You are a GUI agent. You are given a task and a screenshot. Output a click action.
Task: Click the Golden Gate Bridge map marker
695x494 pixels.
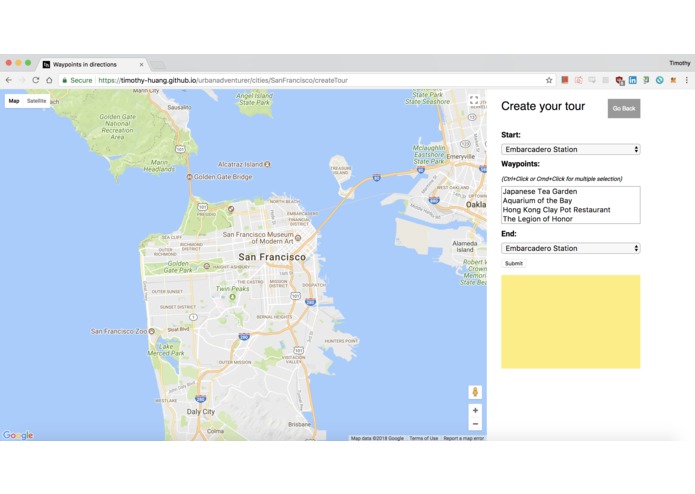190,177
